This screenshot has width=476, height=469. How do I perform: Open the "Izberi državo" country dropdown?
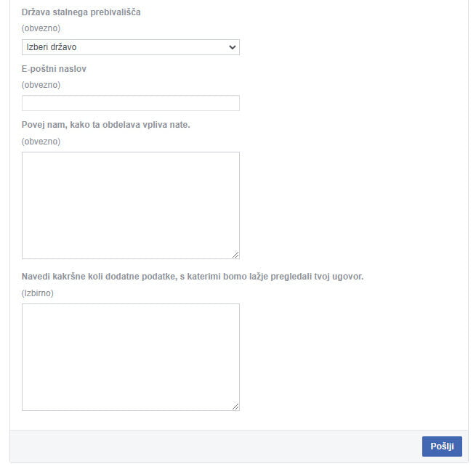(x=131, y=47)
